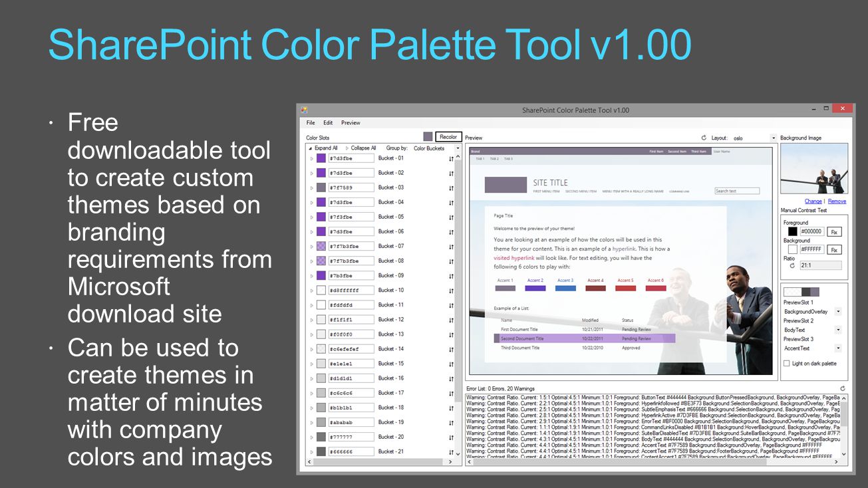
Task: Click the Collapse All triangle icon
Action: 347,148
